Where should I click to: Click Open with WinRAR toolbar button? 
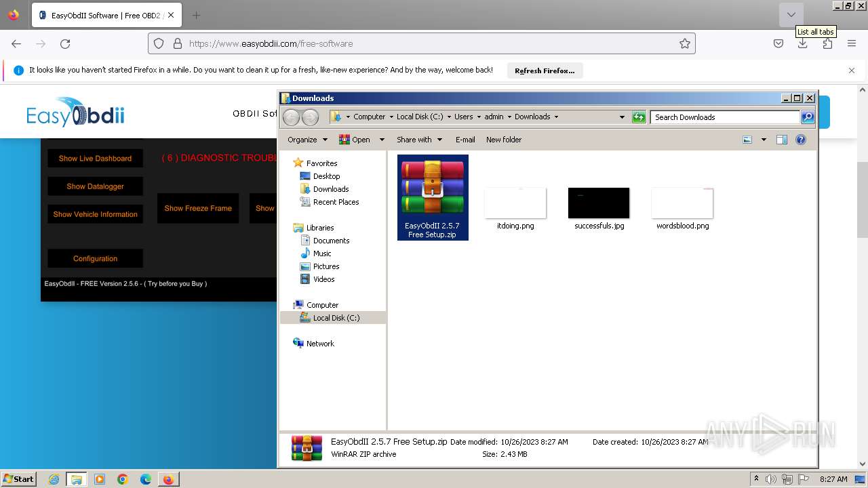tap(355, 140)
